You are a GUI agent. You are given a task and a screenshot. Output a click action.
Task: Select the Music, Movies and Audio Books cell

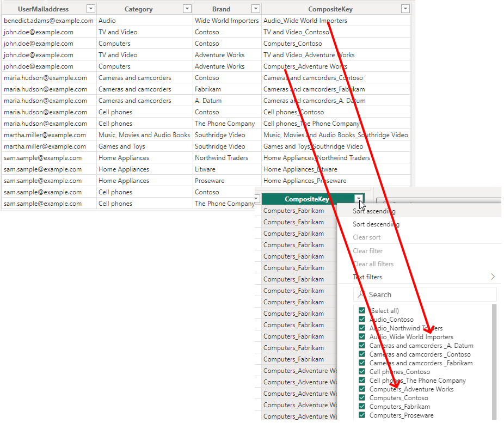[x=144, y=135]
